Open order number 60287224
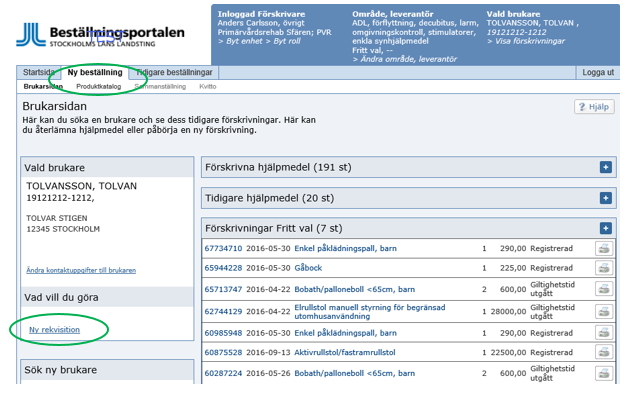Image resolution: width=625 pixels, height=393 pixels. tap(223, 373)
